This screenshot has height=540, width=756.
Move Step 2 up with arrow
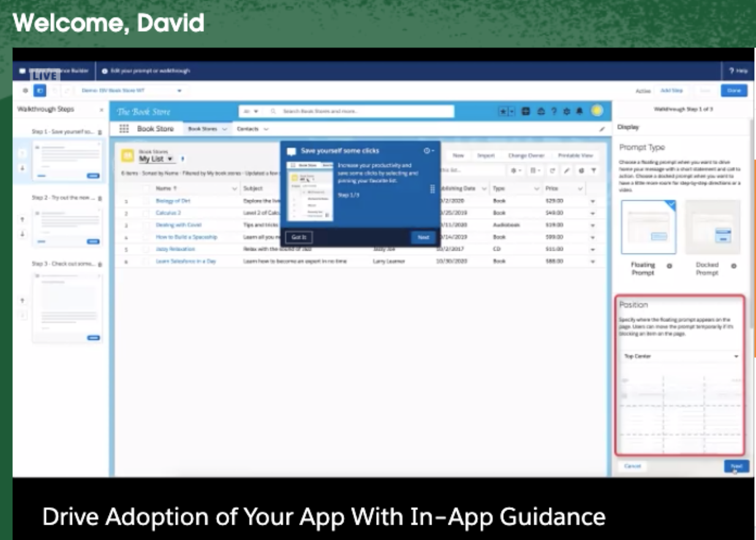tap(23, 219)
